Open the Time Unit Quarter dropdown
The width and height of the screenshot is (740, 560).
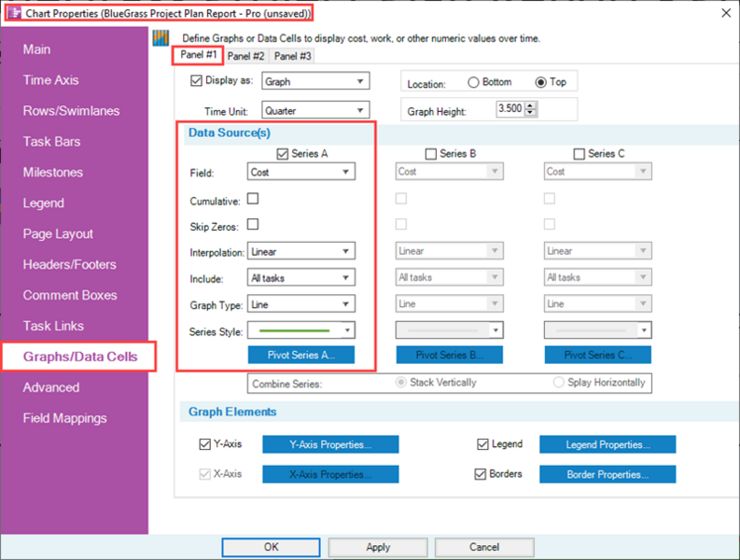315,110
